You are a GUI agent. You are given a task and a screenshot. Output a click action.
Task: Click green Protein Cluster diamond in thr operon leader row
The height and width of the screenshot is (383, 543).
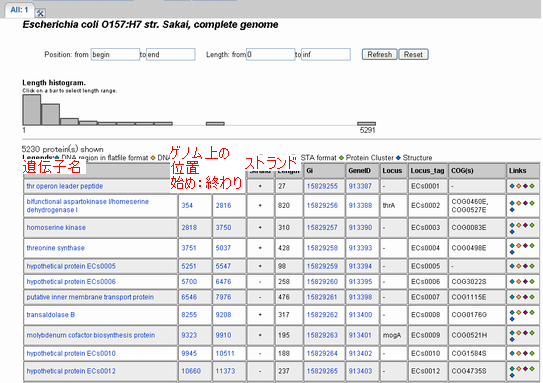pos(532,186)
